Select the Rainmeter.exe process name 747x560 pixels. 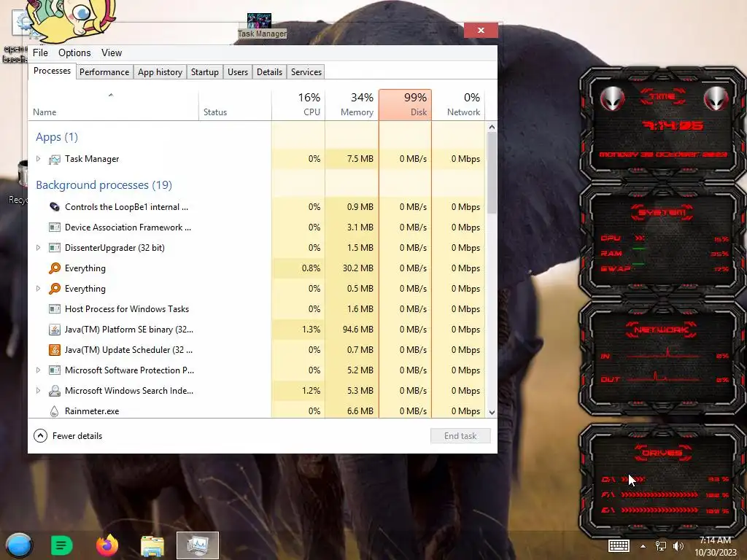click(x=92, y=411)
